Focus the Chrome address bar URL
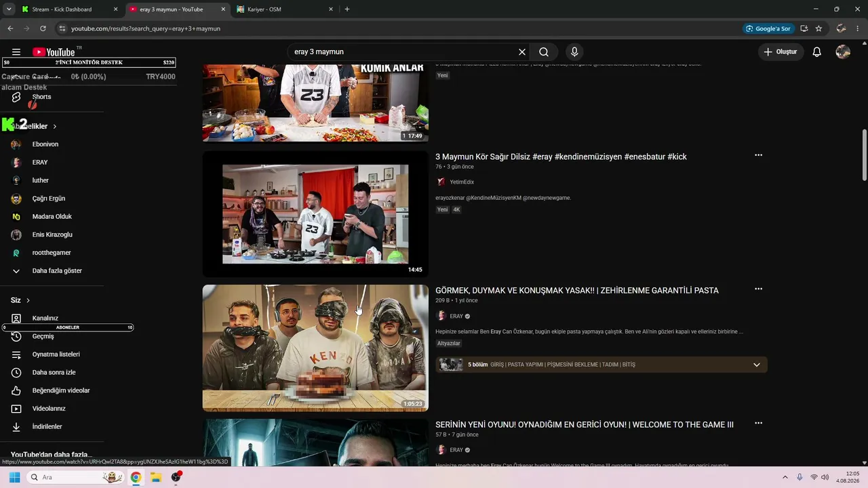 146,28
